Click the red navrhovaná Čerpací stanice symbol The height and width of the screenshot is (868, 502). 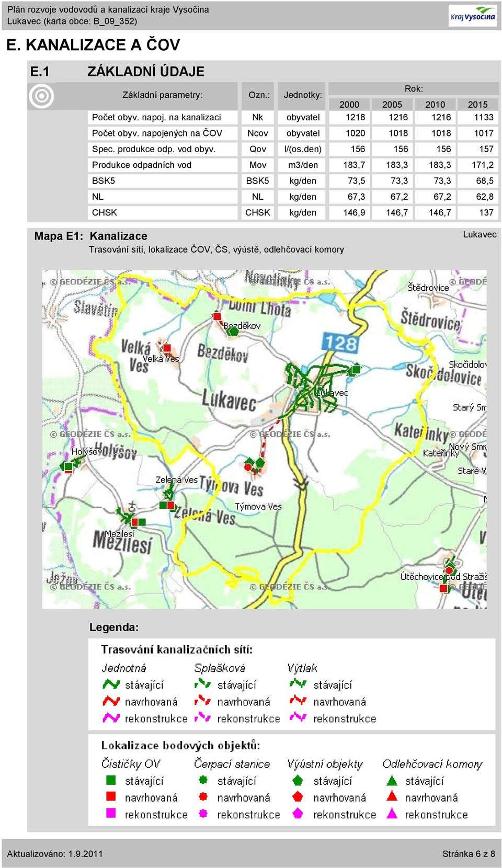[x=203, y=797]
